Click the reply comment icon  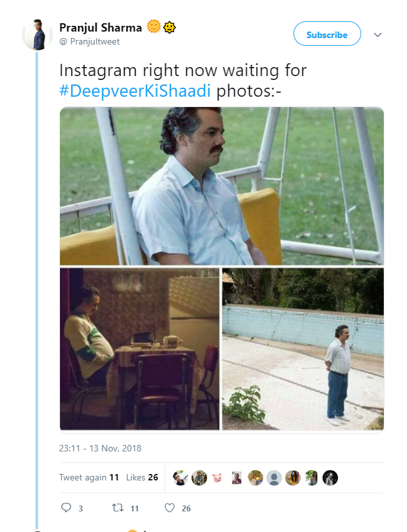click(68, 507)
